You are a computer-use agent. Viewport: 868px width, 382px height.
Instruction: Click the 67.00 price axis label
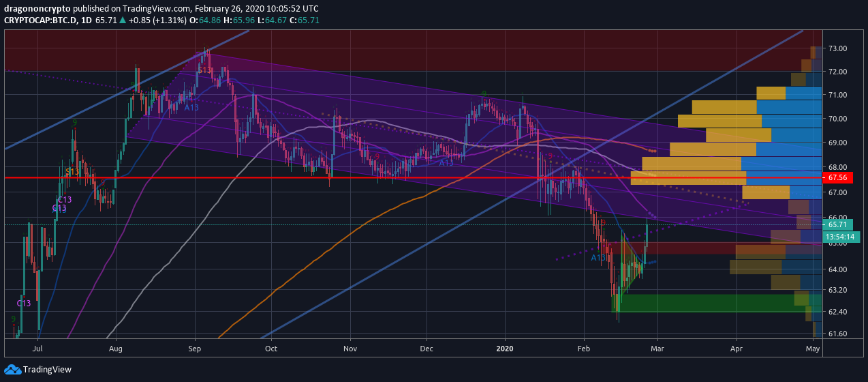pyautogui.click(x=837, y=192)
